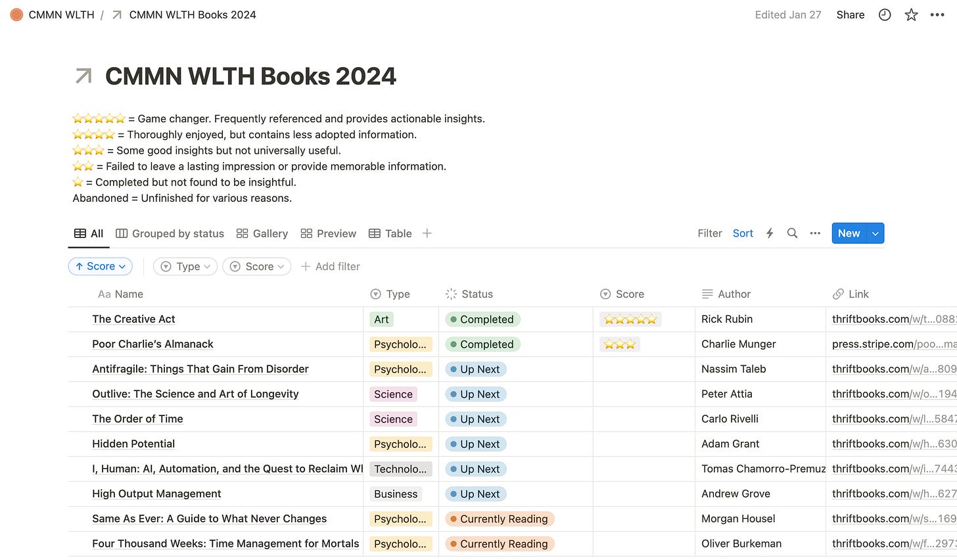Click the five-star score for The Creative Act
957x560 pixels.
tap(630, 319)
